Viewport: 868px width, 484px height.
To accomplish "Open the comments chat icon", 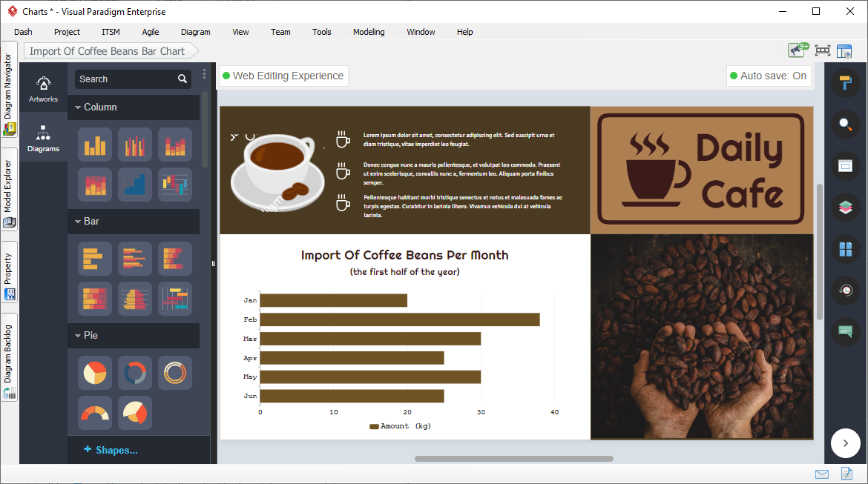I will click(845, 332).
